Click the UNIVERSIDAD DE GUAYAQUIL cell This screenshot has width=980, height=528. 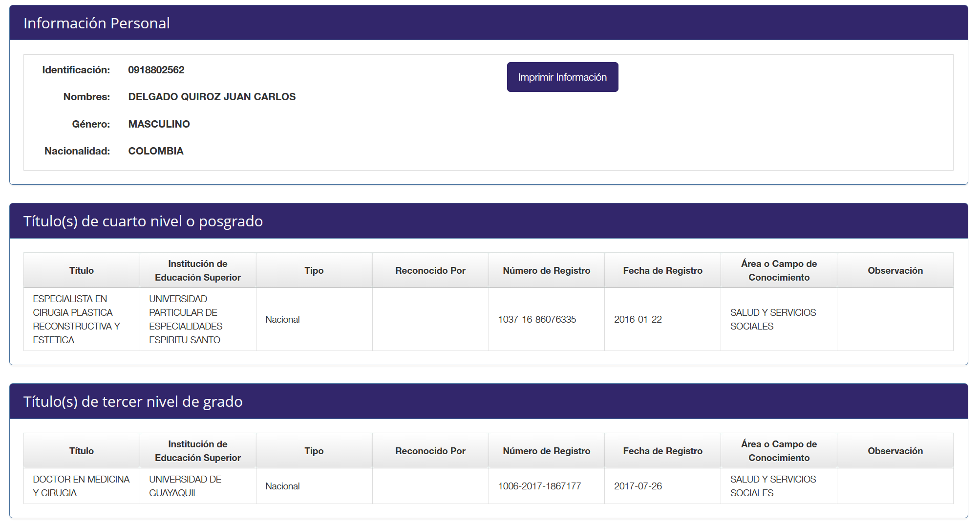click(185, 486)
